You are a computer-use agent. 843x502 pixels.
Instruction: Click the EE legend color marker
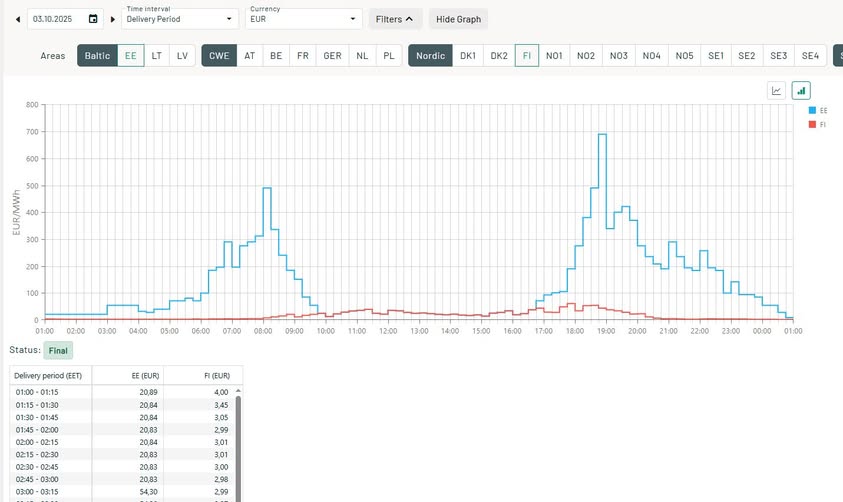(x=811, y=110)
